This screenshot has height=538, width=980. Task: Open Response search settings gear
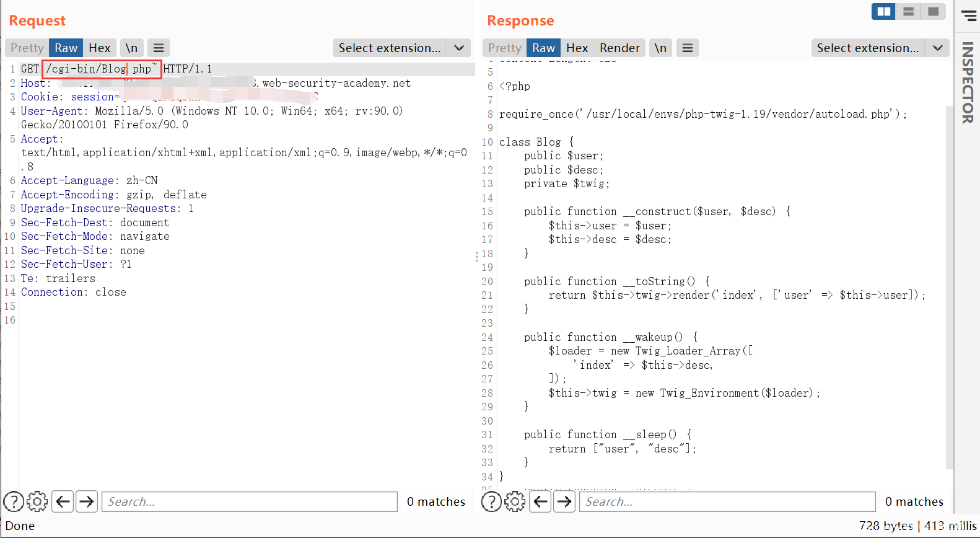(515, 501)
